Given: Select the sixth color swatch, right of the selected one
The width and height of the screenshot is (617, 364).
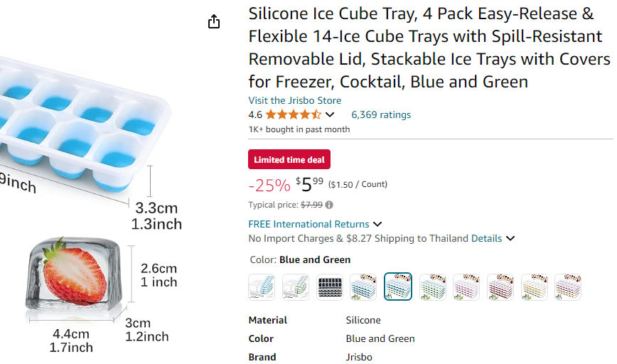Looking at the screenshot, I should [432, 287].
